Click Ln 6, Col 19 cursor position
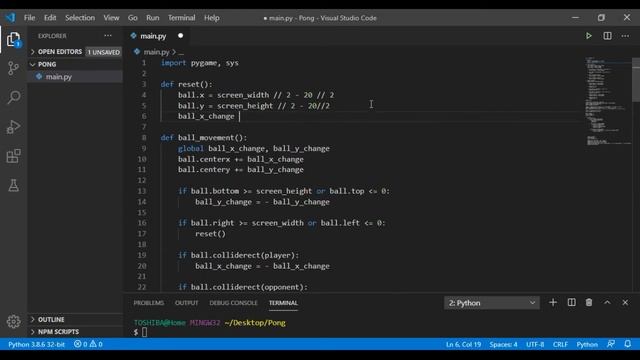 [x=463, y=344]
